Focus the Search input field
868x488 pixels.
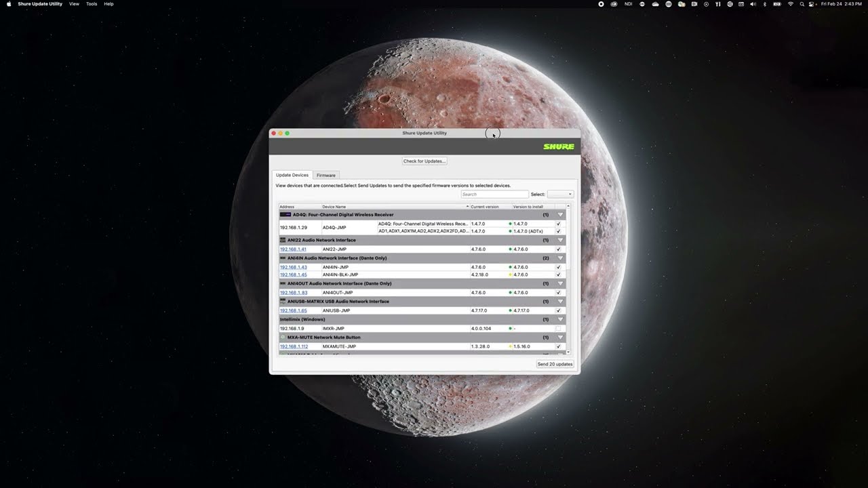tap(494, 195)
